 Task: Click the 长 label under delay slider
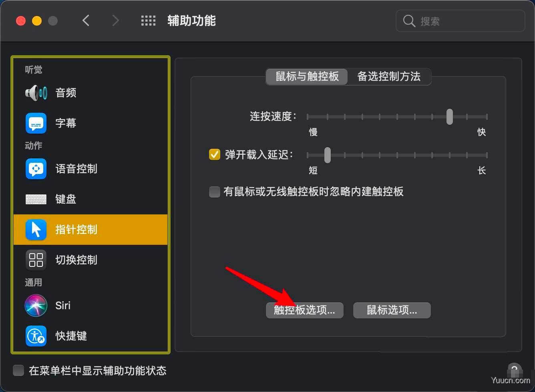tap(481, 170)
